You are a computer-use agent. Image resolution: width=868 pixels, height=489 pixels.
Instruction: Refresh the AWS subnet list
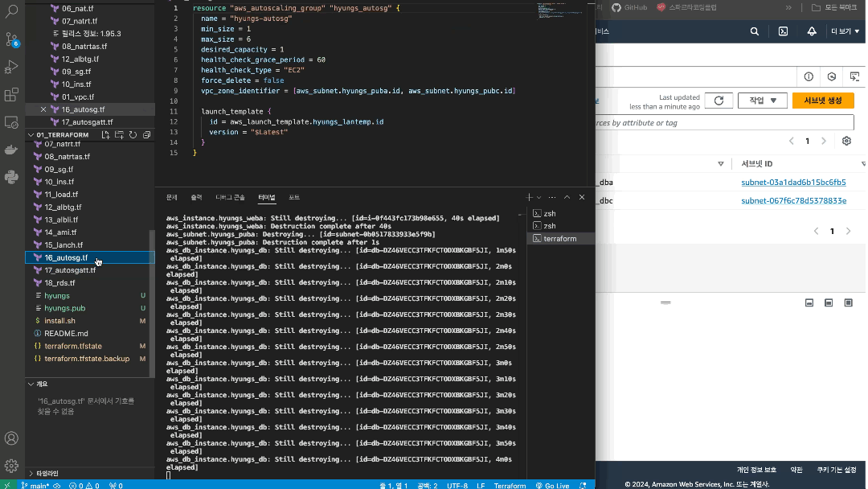(719, 101)
